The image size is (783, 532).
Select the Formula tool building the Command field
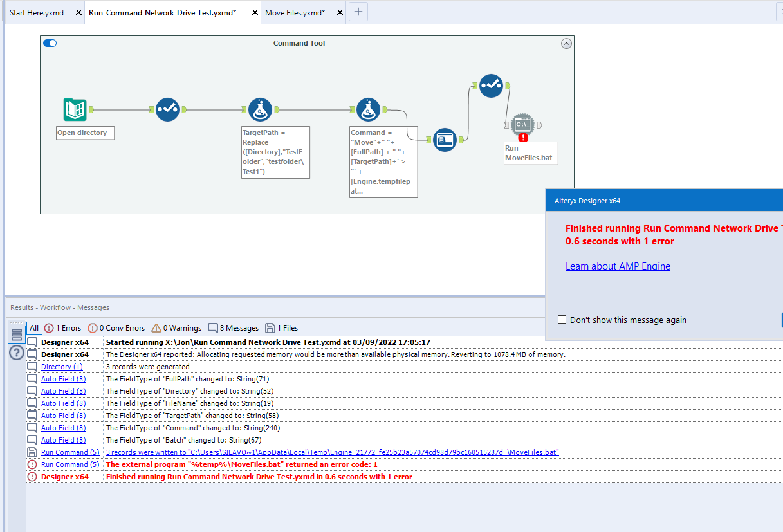368,109
